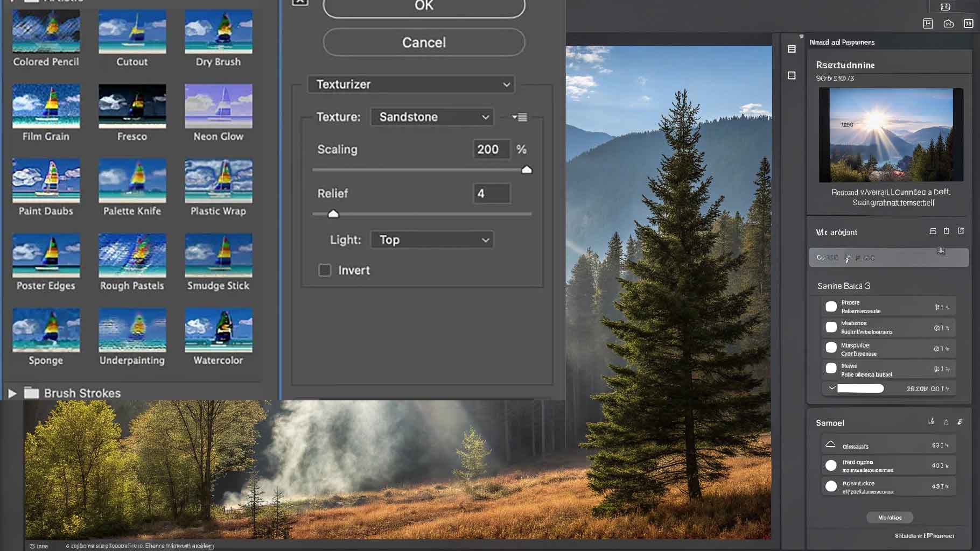The width and height of the screenshot is (980, 551).
Task: Click the last icon in Vlc arodgant header
Action: pyautogui.click(x=961, y=231)
